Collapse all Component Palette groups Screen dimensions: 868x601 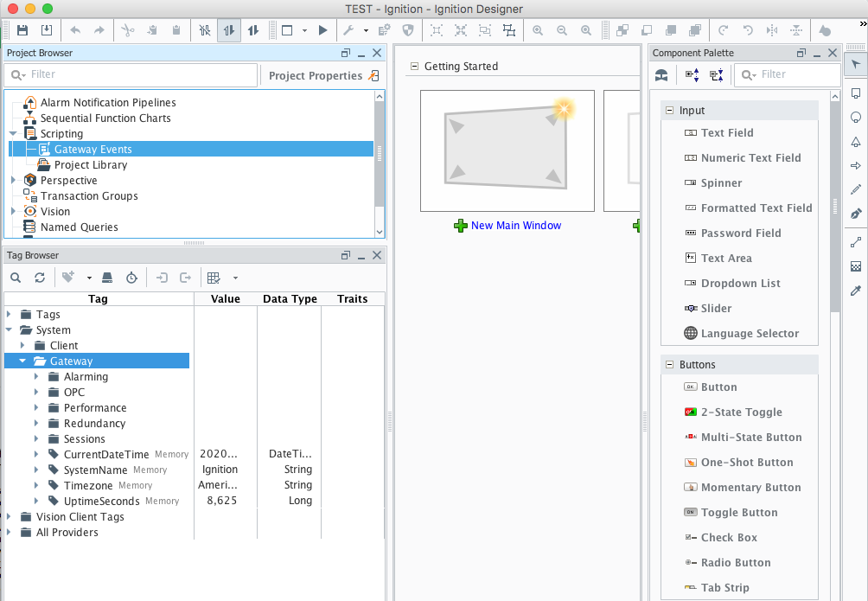coord(717,74)
